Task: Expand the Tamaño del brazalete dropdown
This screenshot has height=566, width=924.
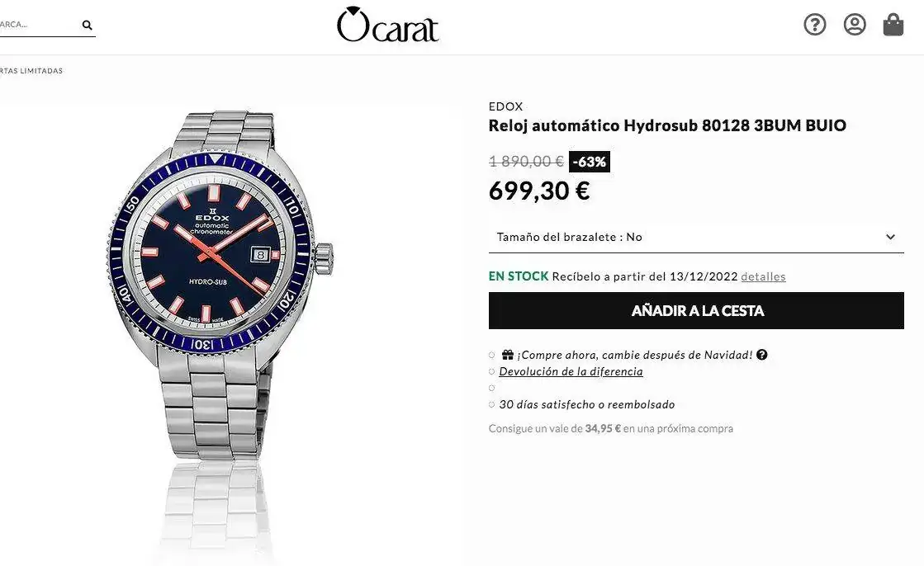Action: pos(696,237)
